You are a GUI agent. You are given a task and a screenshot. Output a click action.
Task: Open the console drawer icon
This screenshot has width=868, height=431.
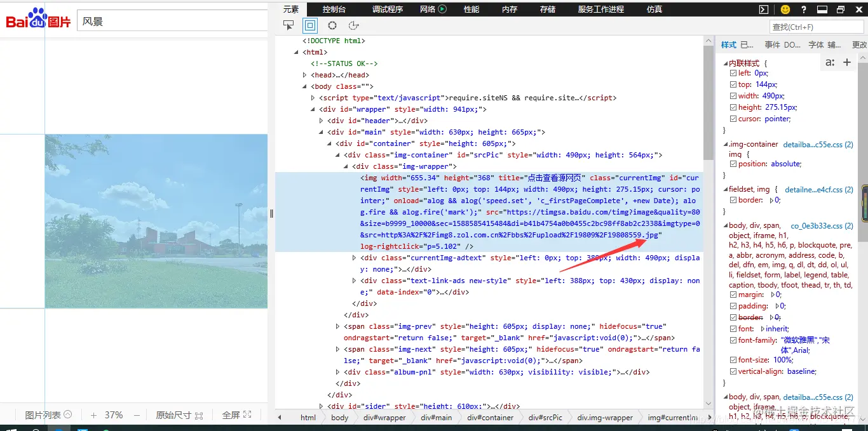764,9
